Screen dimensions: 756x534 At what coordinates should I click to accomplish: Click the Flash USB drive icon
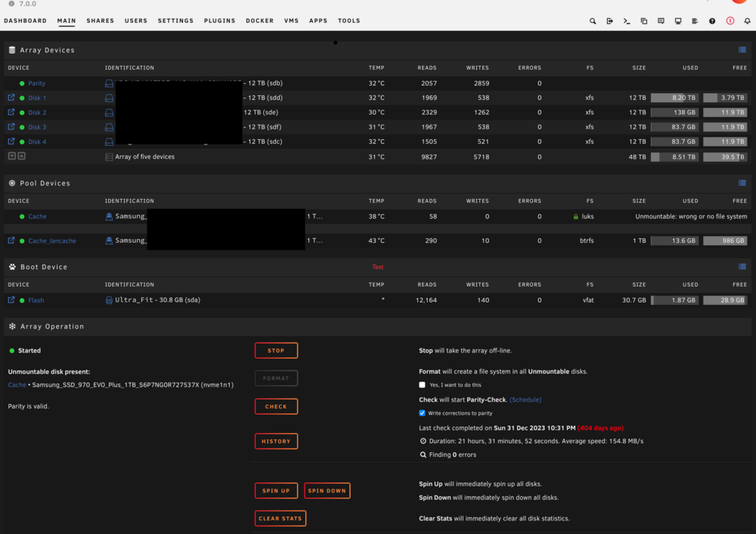(x=109, y=300)
